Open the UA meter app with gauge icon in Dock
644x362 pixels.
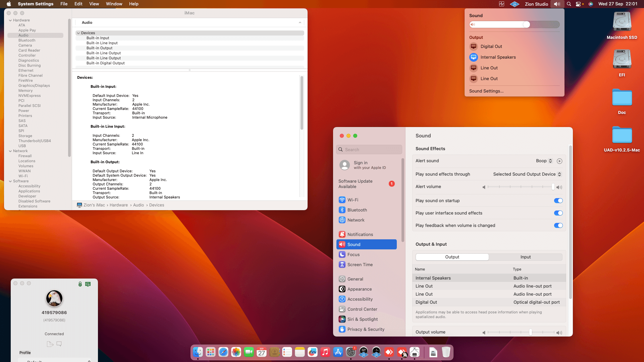point(376,352)
